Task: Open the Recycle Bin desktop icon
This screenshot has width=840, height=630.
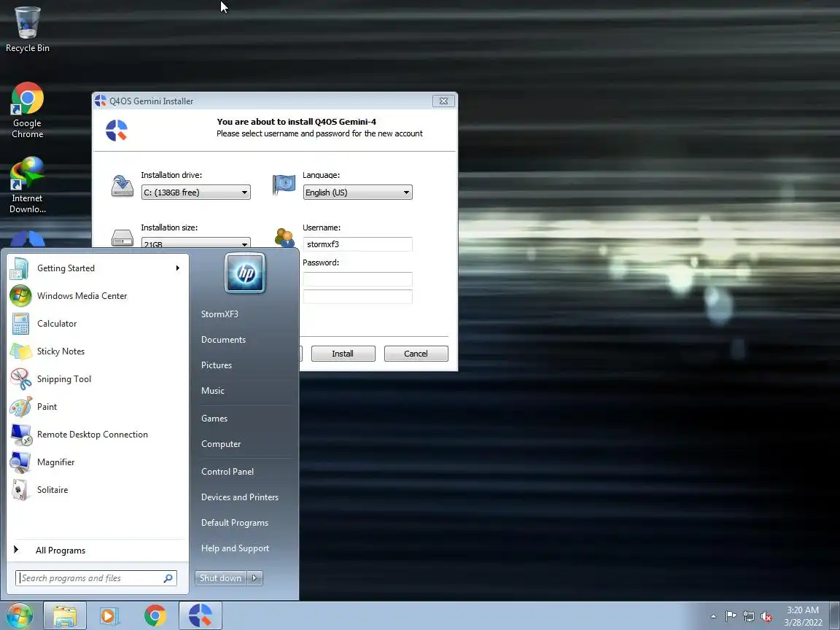Action: tap(27, 29)
